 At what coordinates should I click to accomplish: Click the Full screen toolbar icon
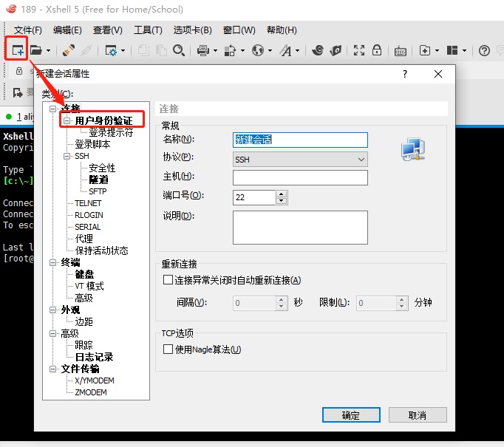tap(359, 50)
